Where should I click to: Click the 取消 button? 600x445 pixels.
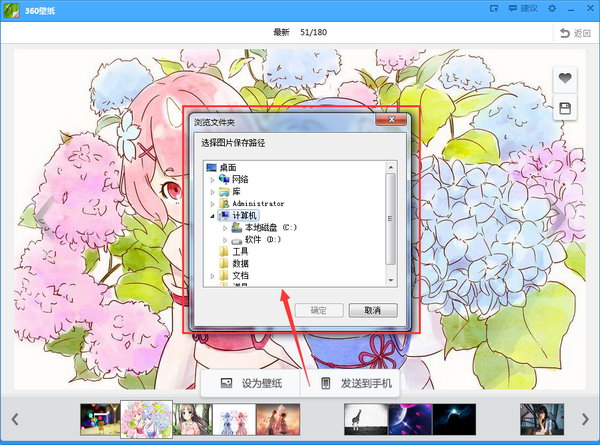[372, 310]
